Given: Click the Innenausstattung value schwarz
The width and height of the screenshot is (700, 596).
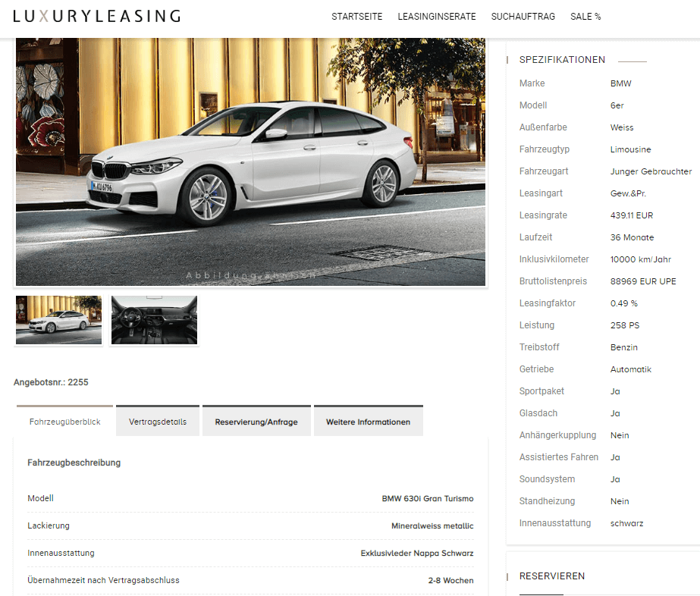Looking at the screenshot, I should (626, 522).
